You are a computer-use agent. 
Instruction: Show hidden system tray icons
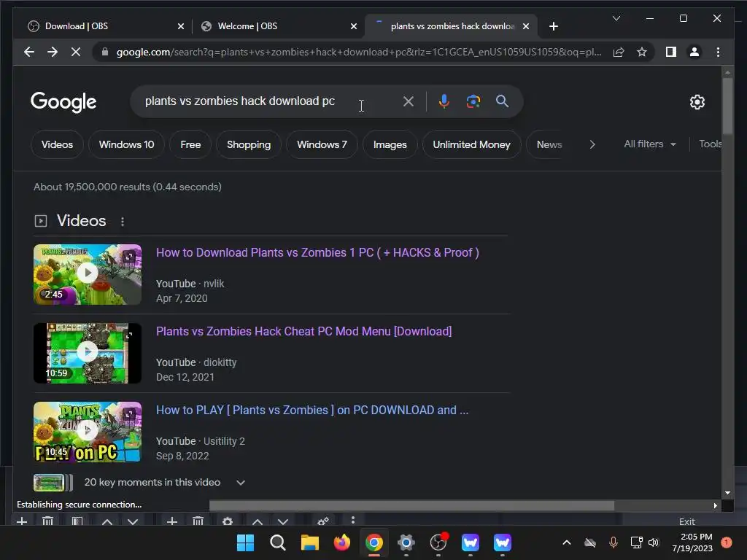566,542
